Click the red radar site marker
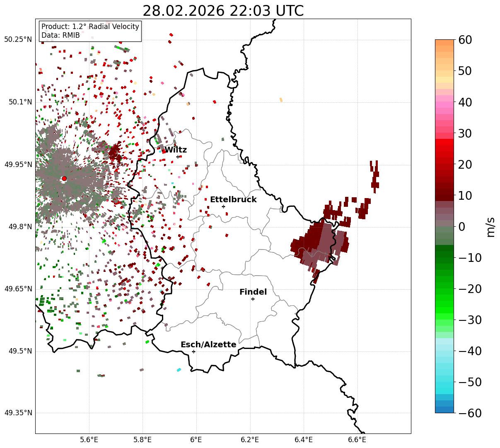This screenshot has width=500, height=448. click(64, 179)
